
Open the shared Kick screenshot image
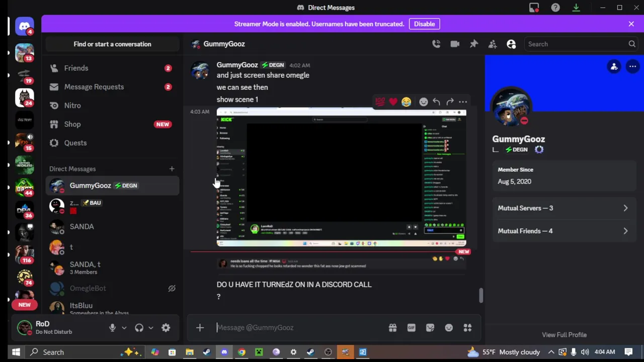341,178
